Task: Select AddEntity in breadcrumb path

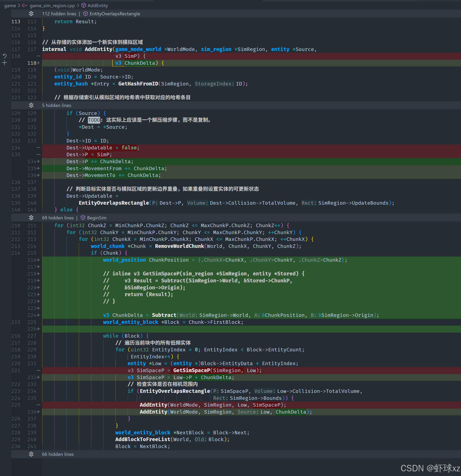Action: [98, 5]
